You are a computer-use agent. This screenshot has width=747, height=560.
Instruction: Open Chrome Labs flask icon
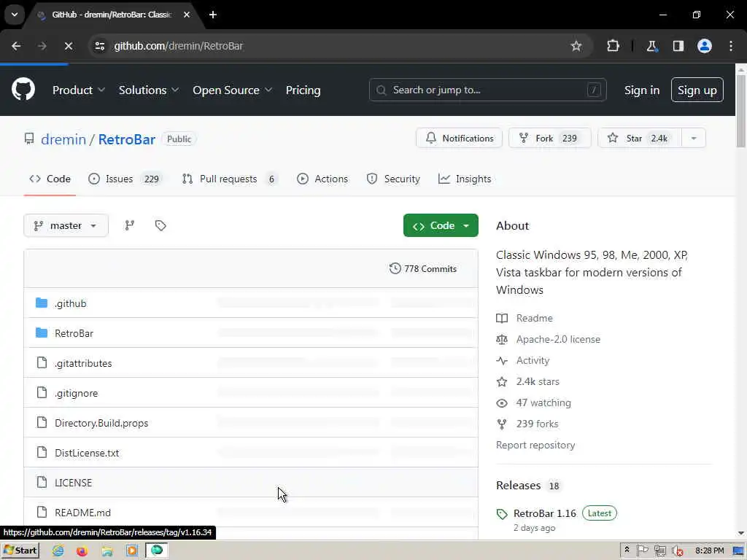tap(651, 46)
